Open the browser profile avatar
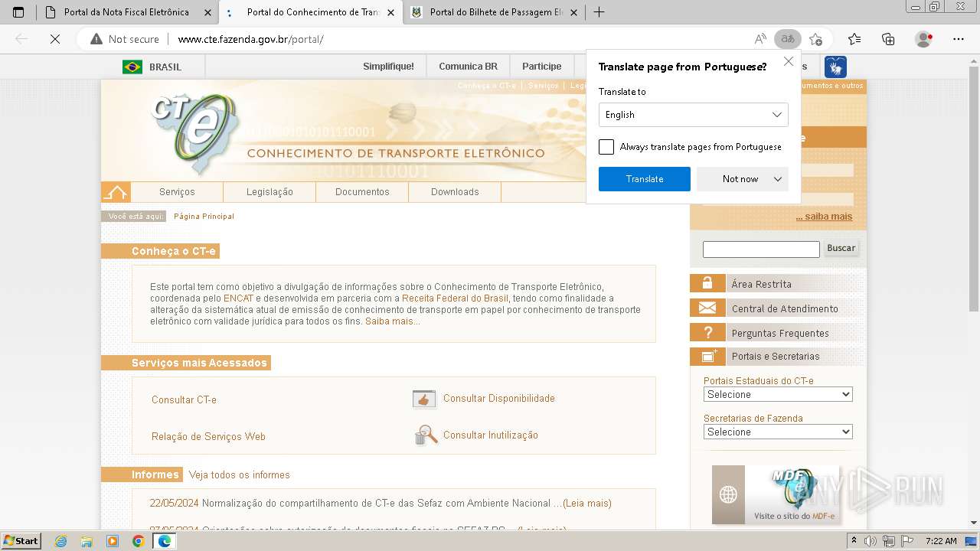 924,39
